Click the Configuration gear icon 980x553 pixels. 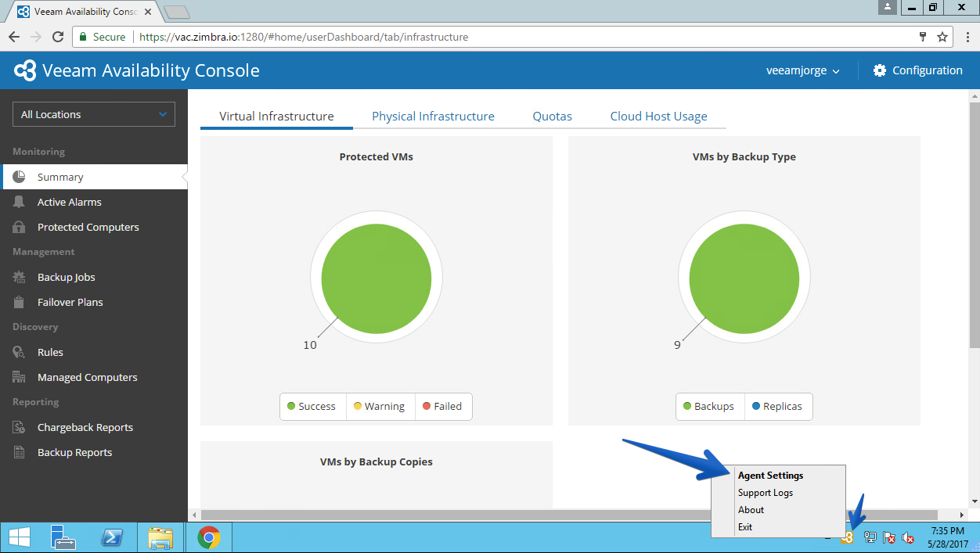(x=879, y=70)
